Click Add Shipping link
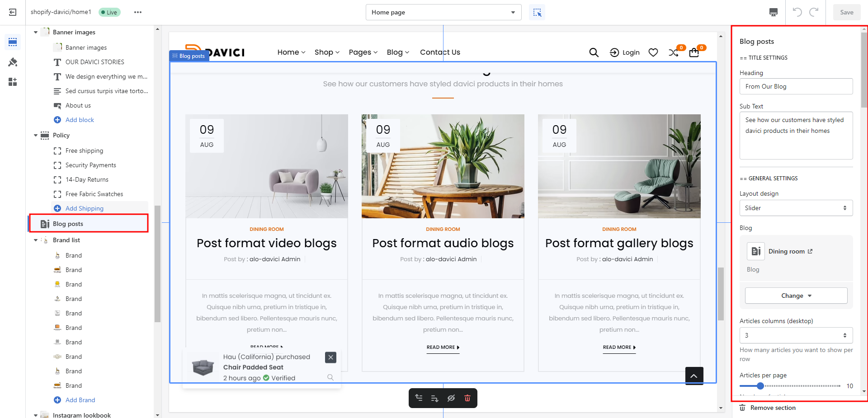Image resolution: width=868 pixels, height=418 pixels. pyautogui.click(x=84, y=208)
